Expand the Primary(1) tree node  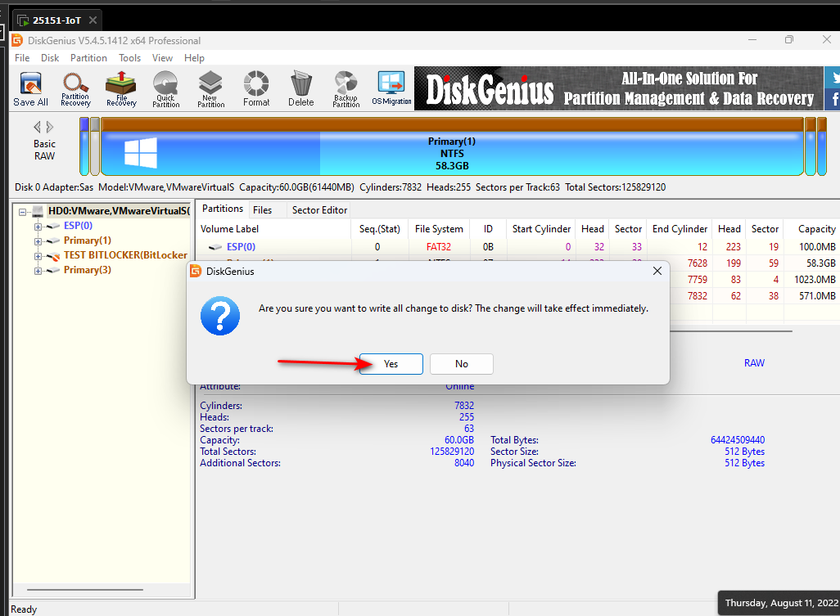click(x=38, y=241)
